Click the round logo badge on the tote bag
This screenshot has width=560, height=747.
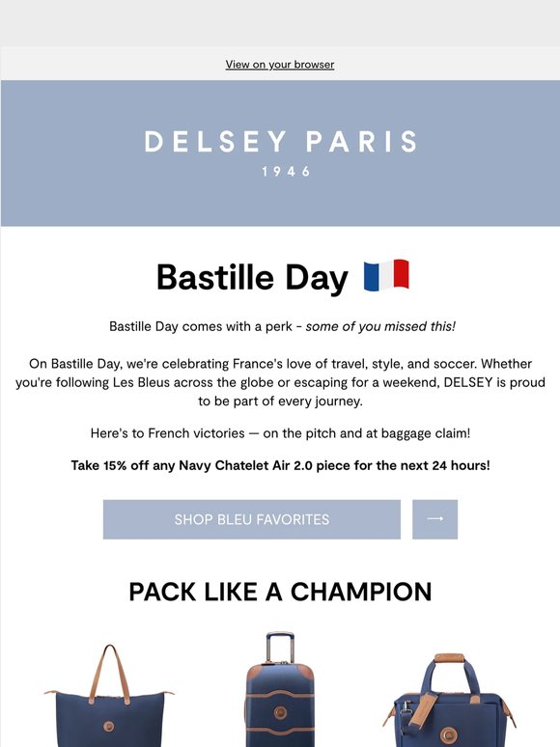(x=109, y=727)
